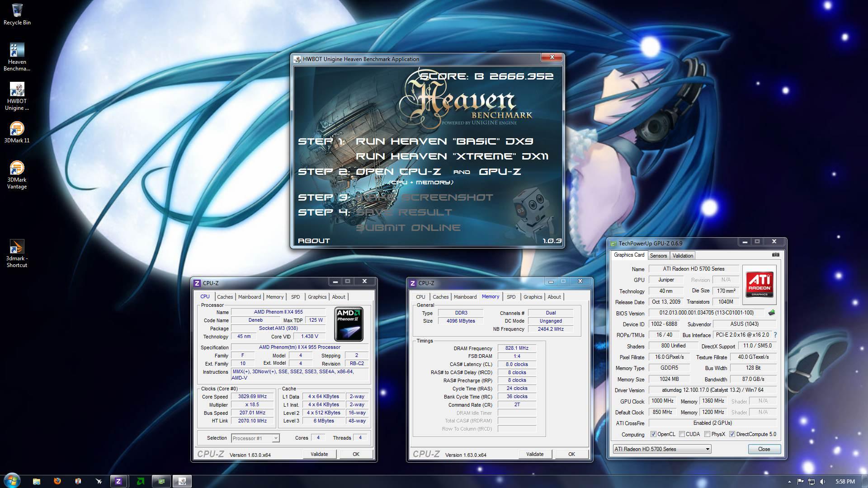Select the HWBOT Heaven taskbar button
This screenshot has height=488, width=868.
[182, 481]
